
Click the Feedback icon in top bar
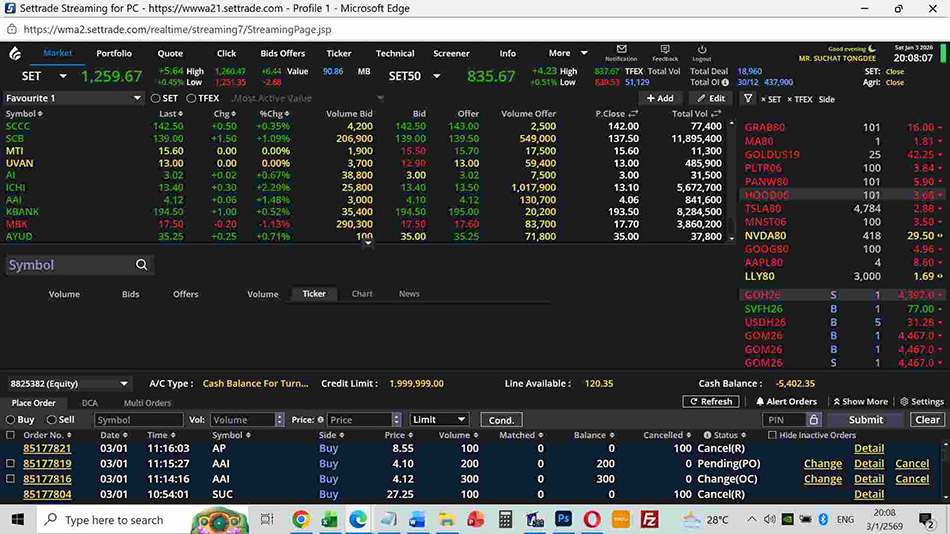tap(664, 49)
